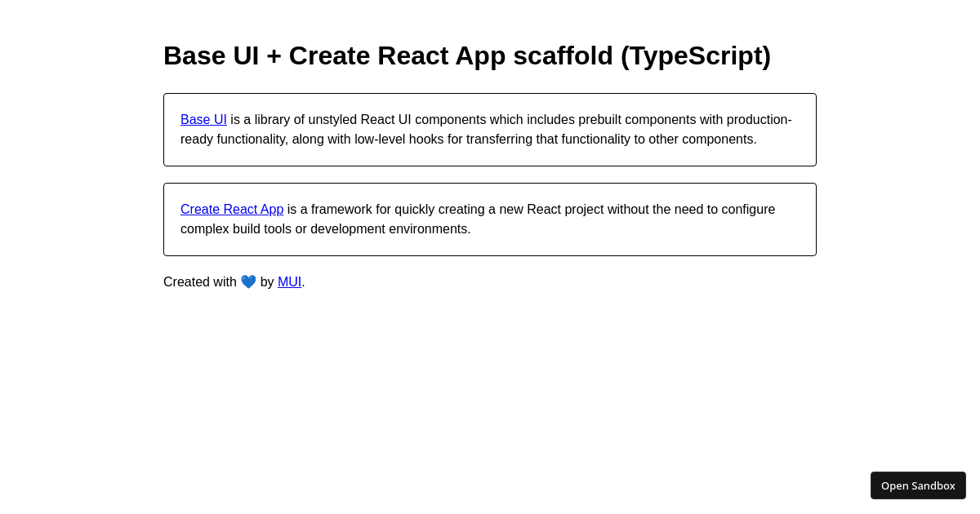Select the Create React App description card
Viewport: 980px width, 514px height.
point(490,219)
